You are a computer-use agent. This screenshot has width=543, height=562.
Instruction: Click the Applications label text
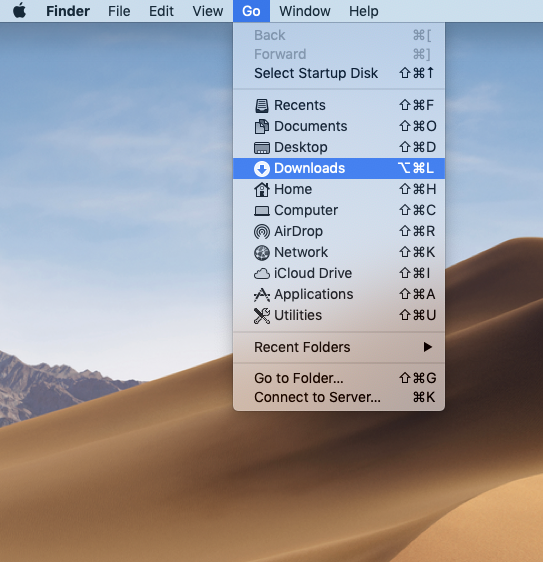tap(314, 294)
